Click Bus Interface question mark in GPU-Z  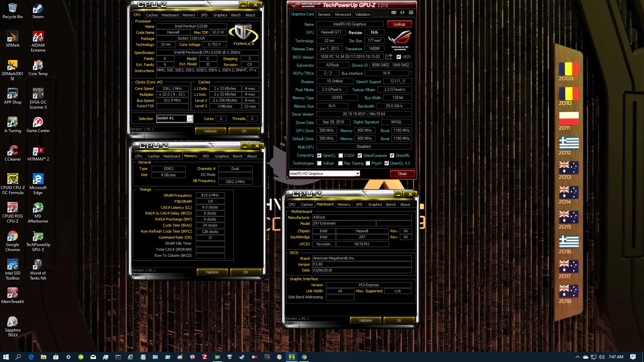pos(411,73)
